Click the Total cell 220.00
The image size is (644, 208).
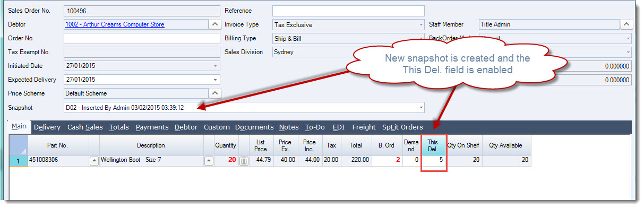pos(356,161)
